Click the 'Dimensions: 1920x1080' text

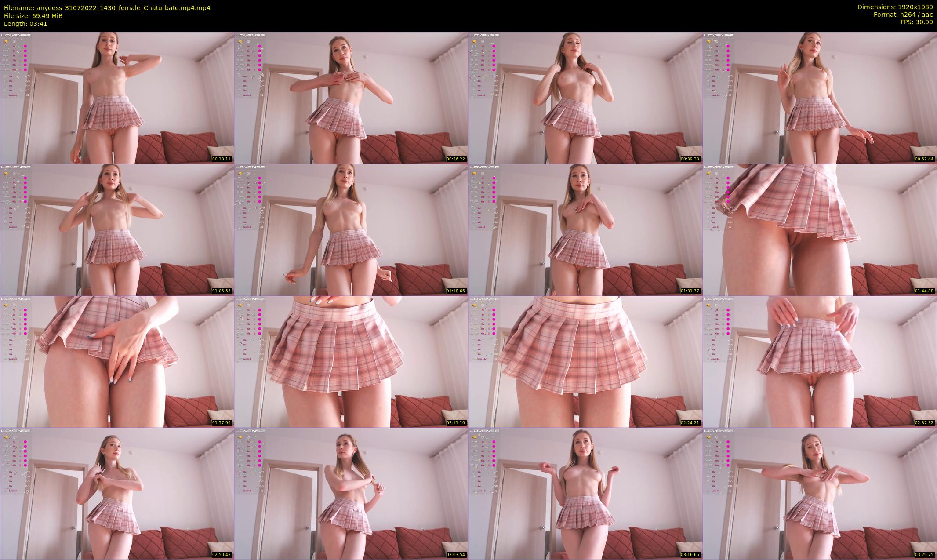pyautogui.click(x=895, y=7)
